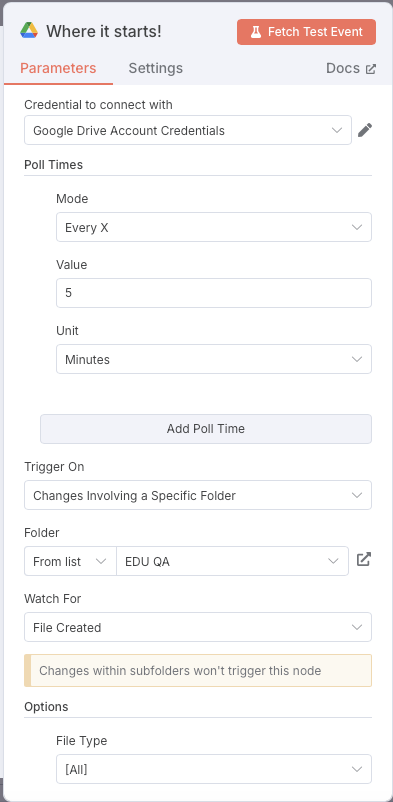The height and width of the screenshot is (802, 393).
Task: Click the pencil icon to edit credentials
Action: click(364, 130)
